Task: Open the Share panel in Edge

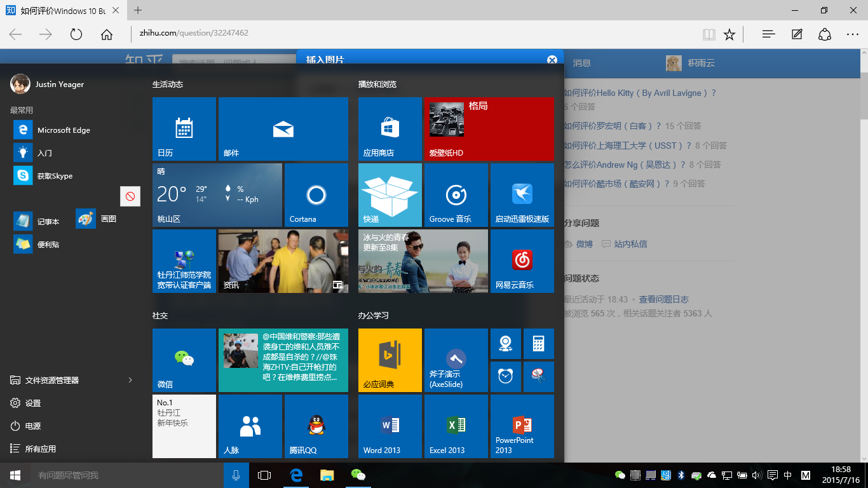Action: (824, 34)
